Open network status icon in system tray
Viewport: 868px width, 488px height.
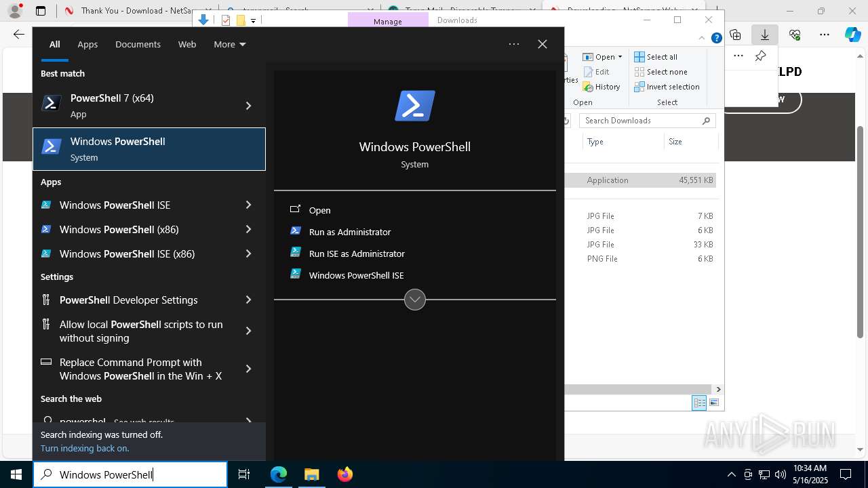pos(764,474)
